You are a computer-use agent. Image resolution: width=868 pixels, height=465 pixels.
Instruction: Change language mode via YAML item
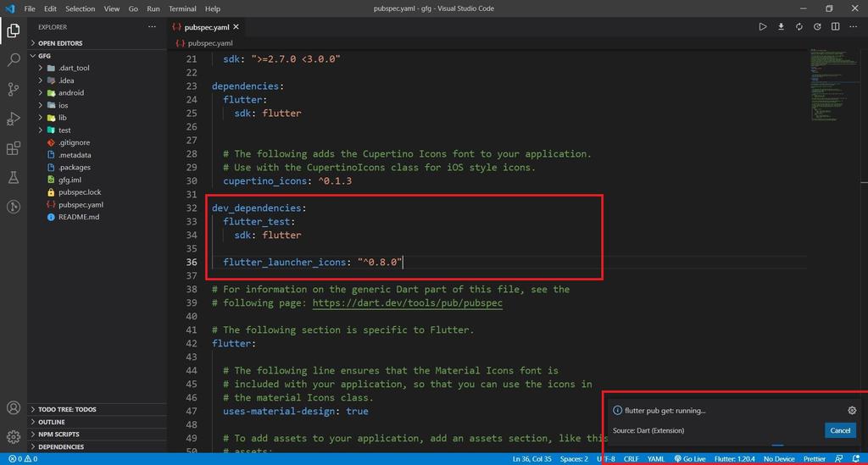pyautogui.click(x=656, y=459)
